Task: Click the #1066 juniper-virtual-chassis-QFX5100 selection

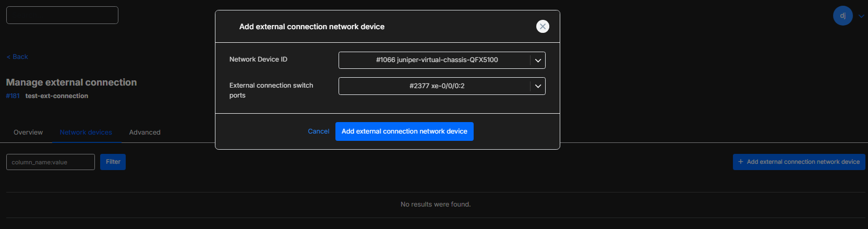Action: (x=437, y=60)
